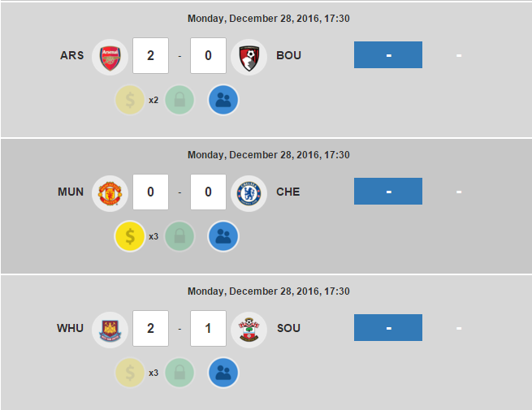Toggle x3 coin booster on MUN-CHE match
The width and height of the screenshot is (532, 410).
[130, 237]
